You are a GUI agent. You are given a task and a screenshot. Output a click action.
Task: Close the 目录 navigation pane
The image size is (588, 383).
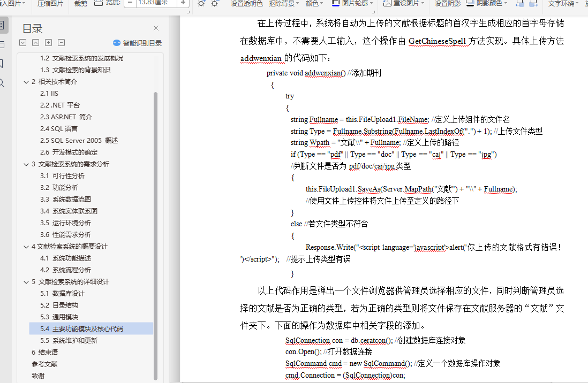click(156, 28)
